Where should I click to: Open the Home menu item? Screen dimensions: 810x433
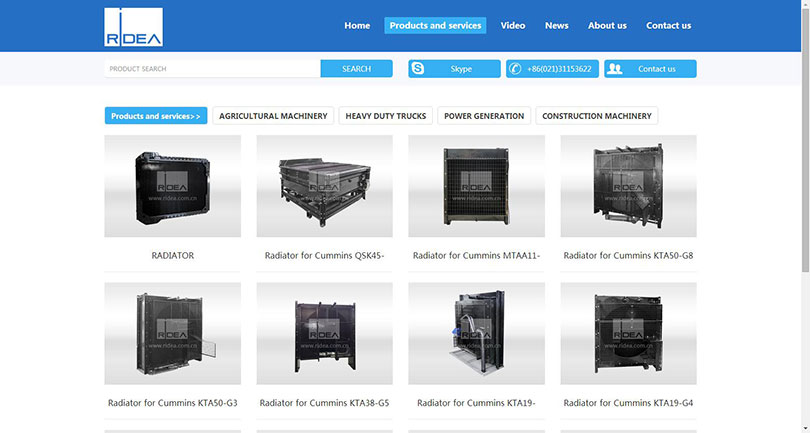(x=357, y=25)
